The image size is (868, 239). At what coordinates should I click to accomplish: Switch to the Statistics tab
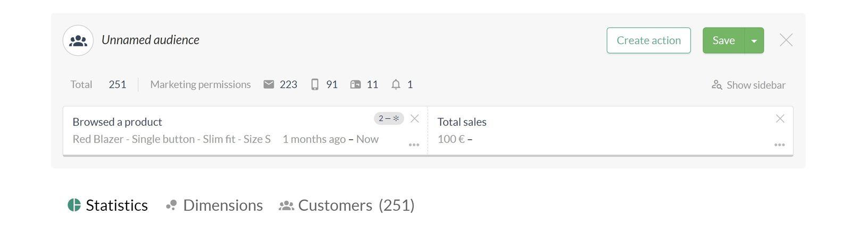(108, 205)
